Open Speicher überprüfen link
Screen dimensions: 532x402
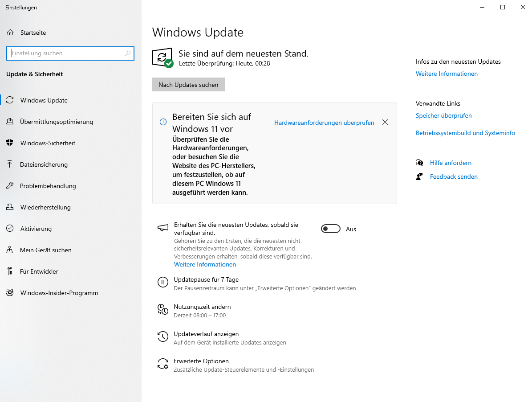[443, 115]
